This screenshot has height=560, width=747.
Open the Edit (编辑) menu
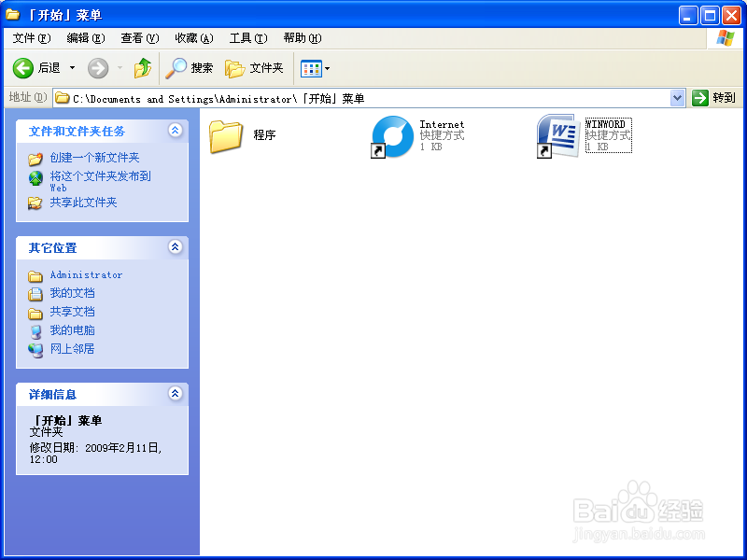[86, 38]
